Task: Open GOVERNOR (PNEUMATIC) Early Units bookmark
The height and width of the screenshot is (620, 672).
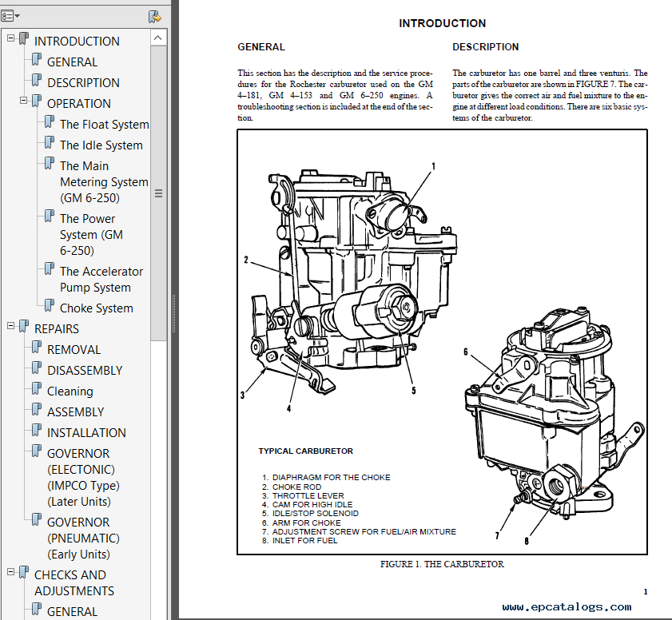Action: [x=83, y=539]
